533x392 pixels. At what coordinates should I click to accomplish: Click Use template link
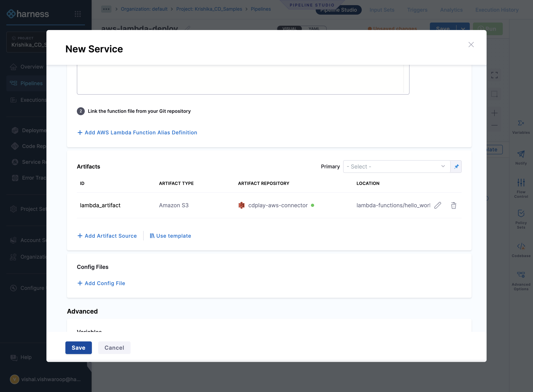[170, 236]
